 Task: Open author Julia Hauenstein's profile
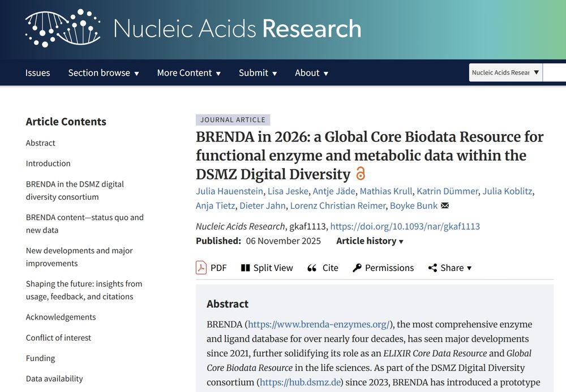tap(229, 191)
